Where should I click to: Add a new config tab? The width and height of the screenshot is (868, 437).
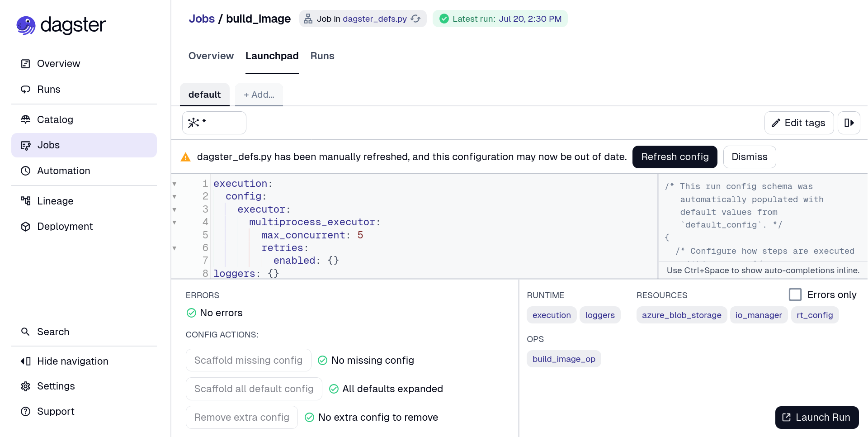coord(259,95)
